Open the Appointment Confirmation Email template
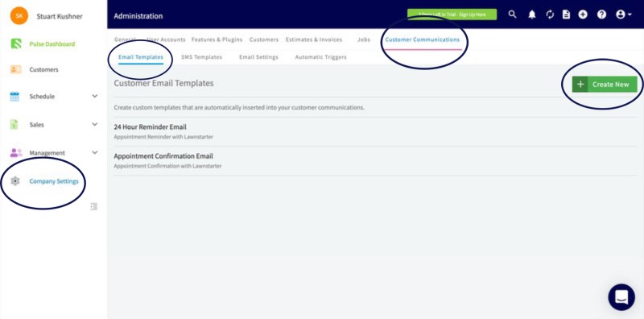This screenshot has height=319, width=644. [x=163, y=156]
